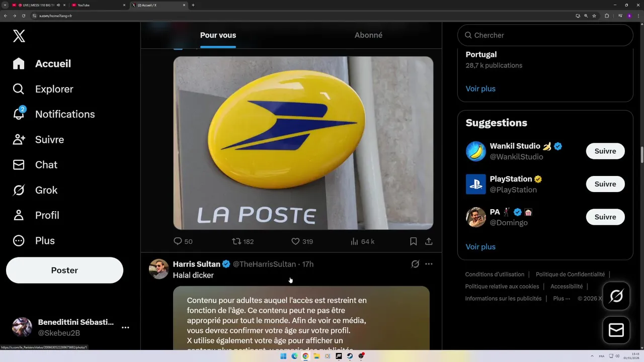Follow PA @Domingo
Viewport: 644px width, 362px height.
(605, 217)
